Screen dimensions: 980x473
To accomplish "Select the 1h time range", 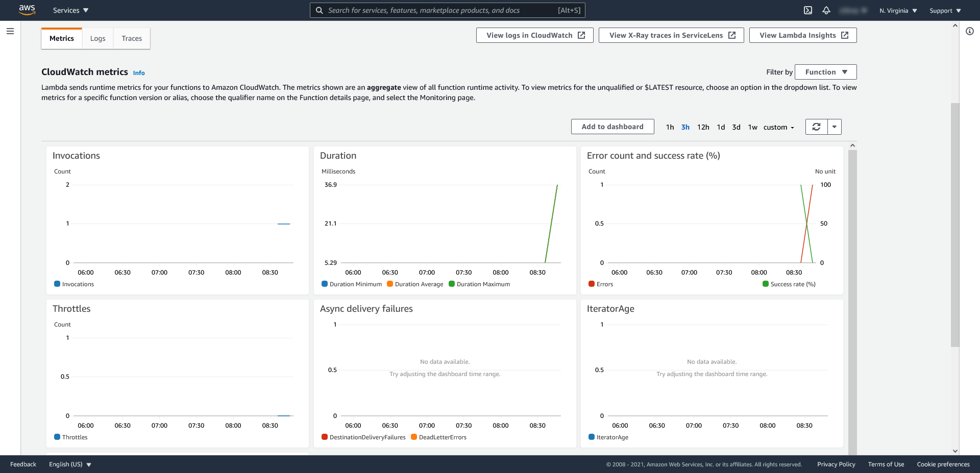I will [x=670, y=127].
